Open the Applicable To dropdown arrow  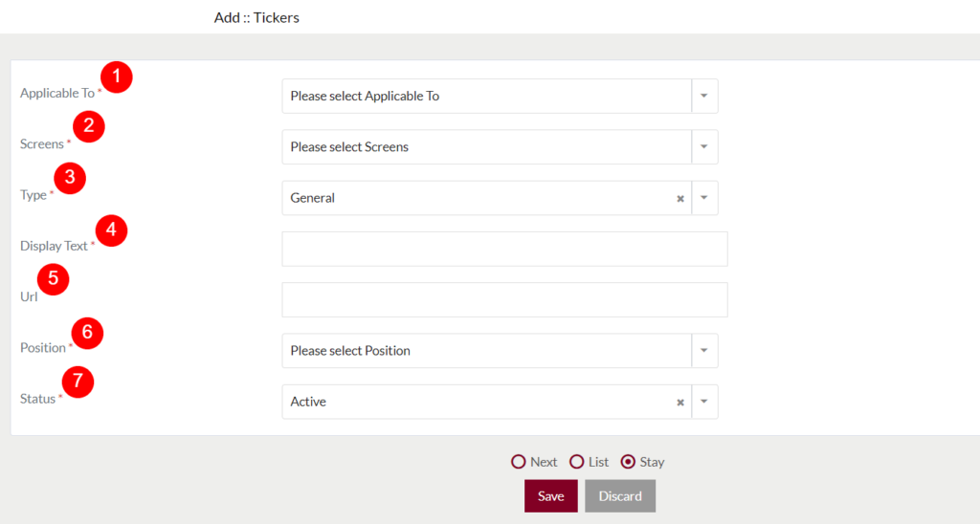(704, 96)
